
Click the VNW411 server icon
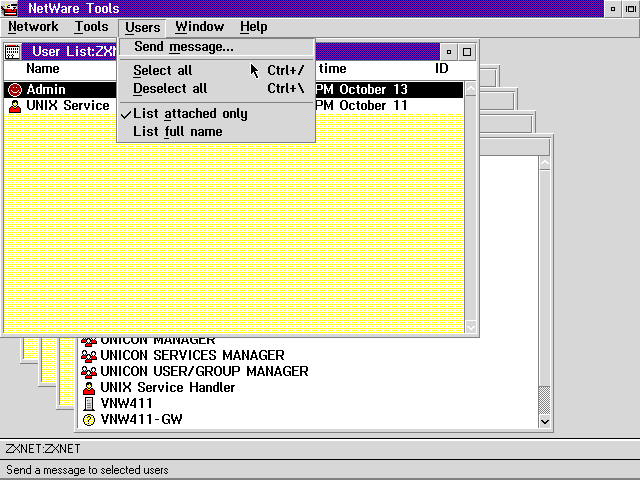coord(89,404)
